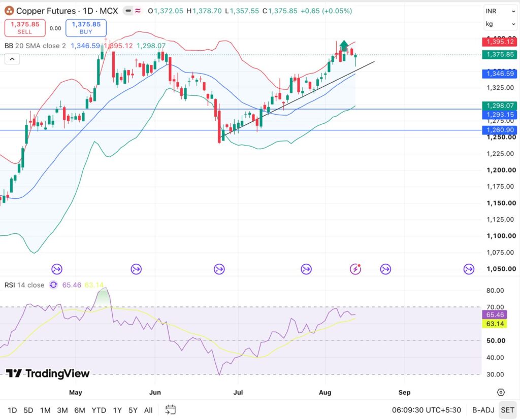Click the yellow 63.14 RSI MA label
Screen dimensions: 520x420
pos(495,324)
